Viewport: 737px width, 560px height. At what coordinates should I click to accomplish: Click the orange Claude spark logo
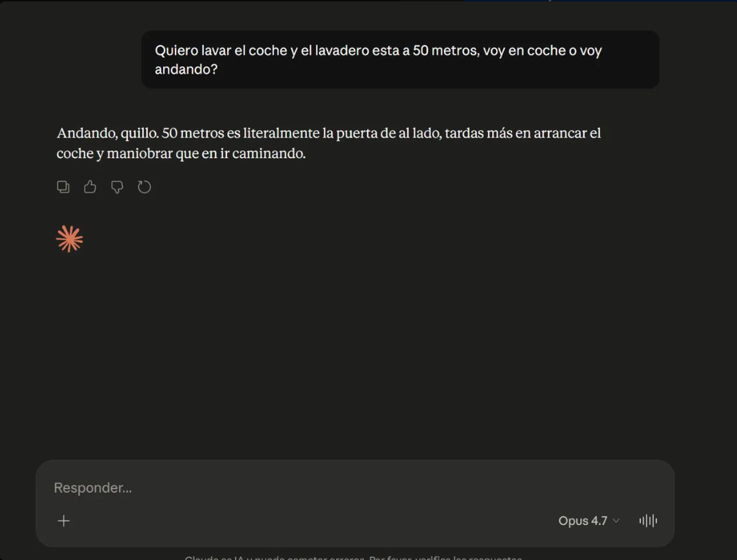tap(70, 239)
